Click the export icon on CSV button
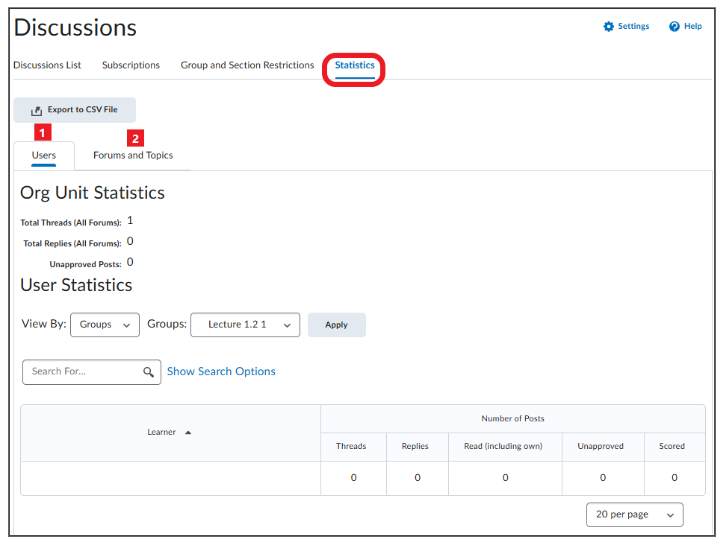This screenshot has width=723, height=548. (36, 110)
